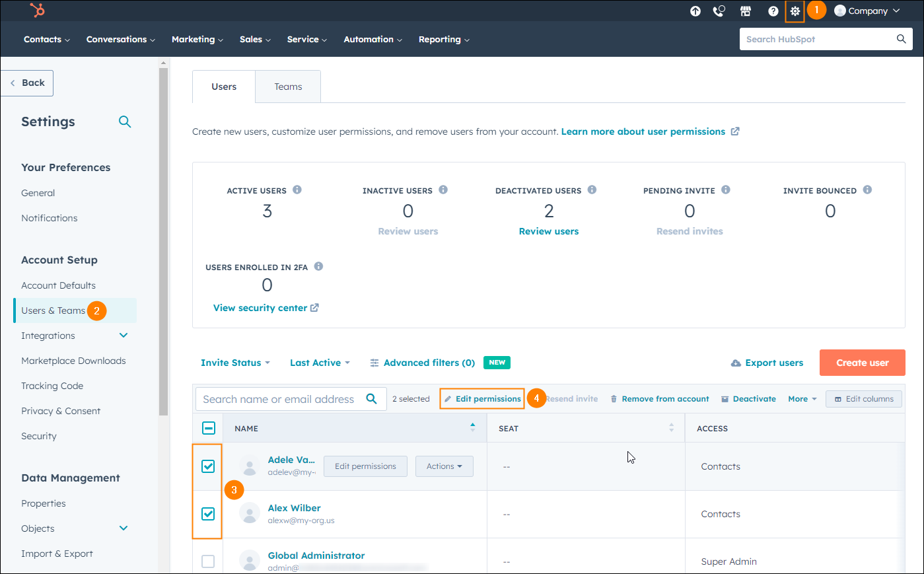Open the calling phone icon

719,11
